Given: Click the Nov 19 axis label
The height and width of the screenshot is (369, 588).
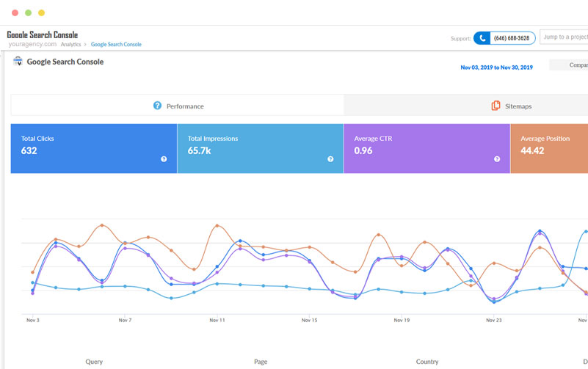Looking at the screenshot, I should click(x=402, y=321).
